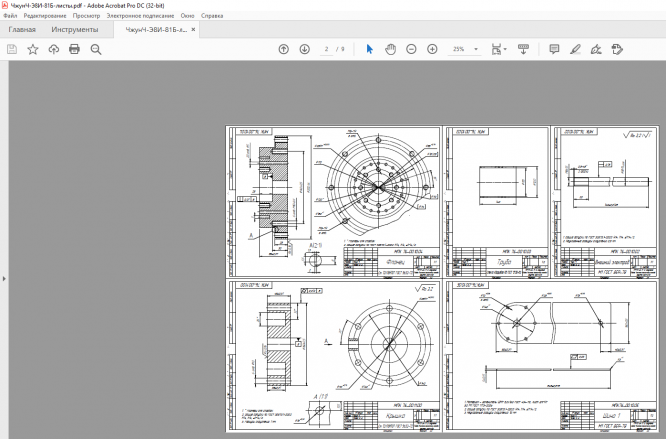Viewport: 666px width, 439px height.
Task: Activate the arrow Selection tool
Action: (369, 49)
